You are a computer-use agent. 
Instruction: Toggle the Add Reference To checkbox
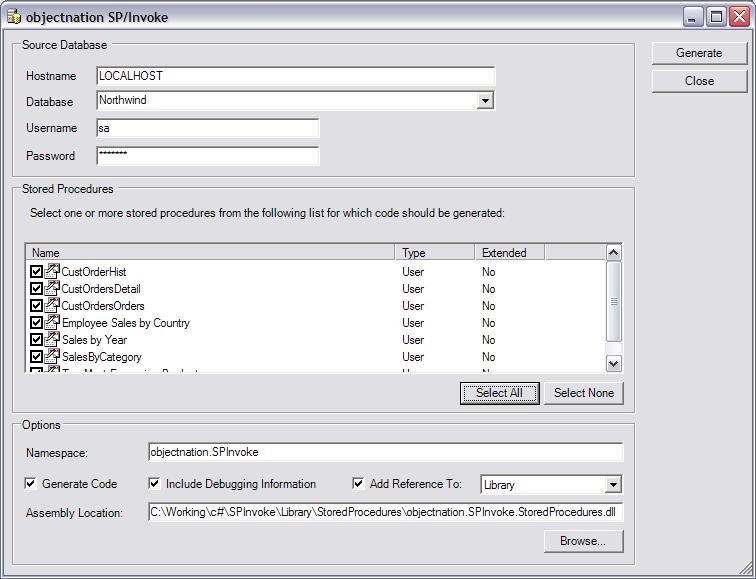click(x=358, y=483)
